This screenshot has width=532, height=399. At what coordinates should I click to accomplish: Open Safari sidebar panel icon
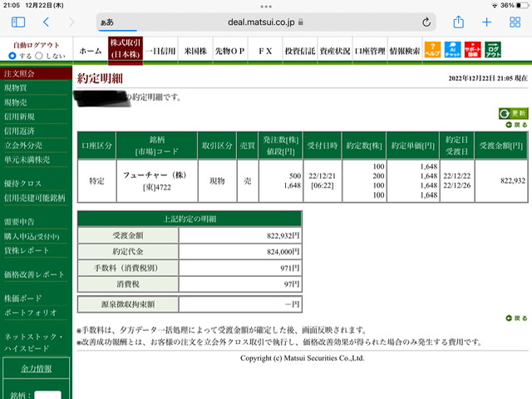pos(18,22)
